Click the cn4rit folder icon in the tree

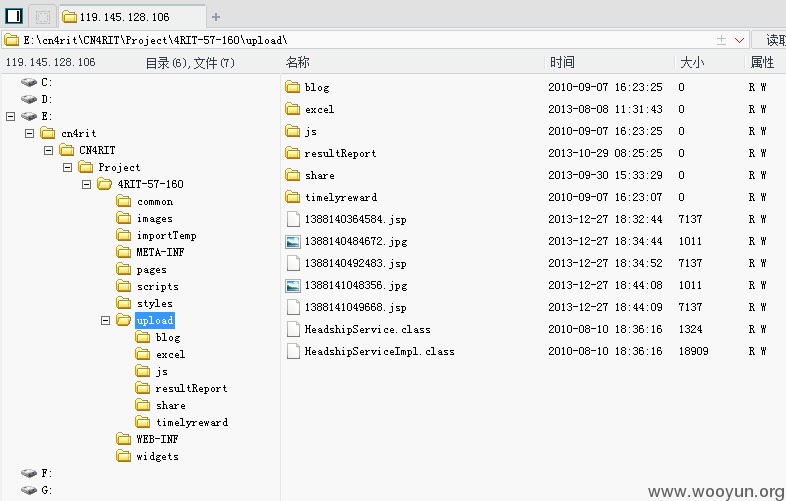pos(48,133)
